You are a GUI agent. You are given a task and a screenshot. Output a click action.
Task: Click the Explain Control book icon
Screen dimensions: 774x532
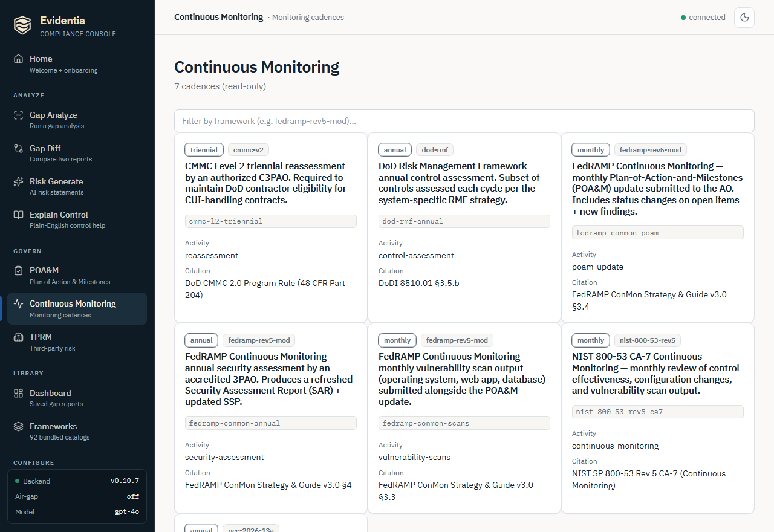coord(19,215)
